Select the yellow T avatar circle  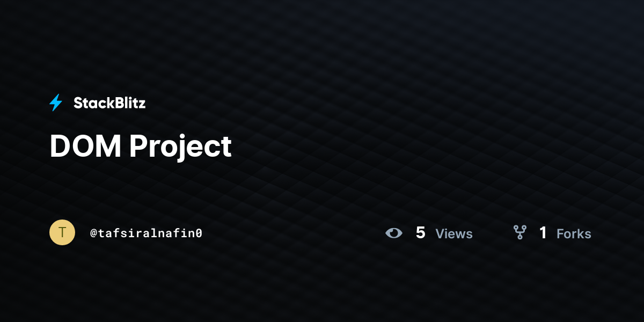[x=62, y=232]
